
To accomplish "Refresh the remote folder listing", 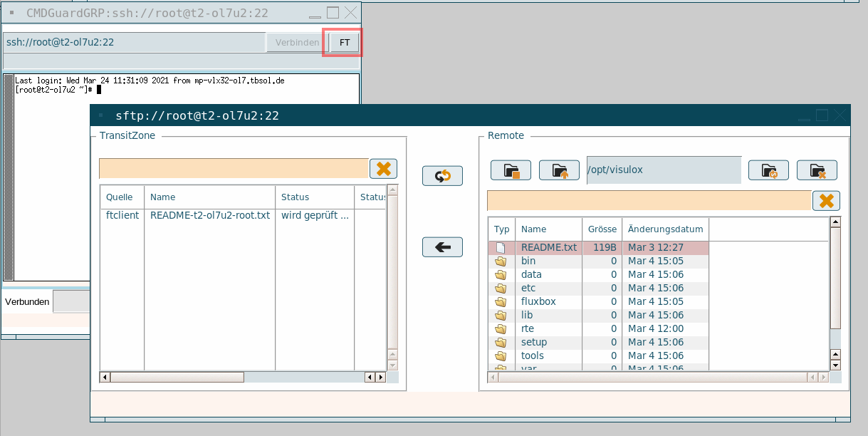I will coord(768,170).
